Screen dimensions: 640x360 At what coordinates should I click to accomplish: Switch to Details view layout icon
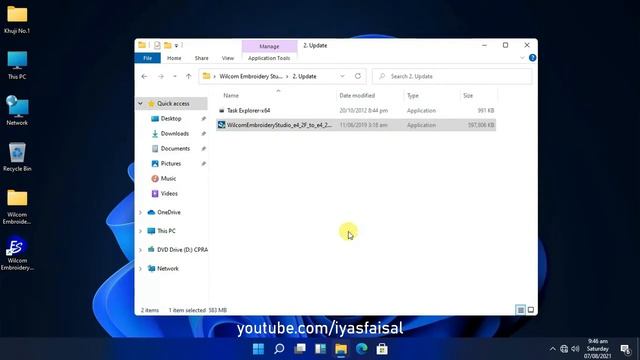[x=521, y=310]
